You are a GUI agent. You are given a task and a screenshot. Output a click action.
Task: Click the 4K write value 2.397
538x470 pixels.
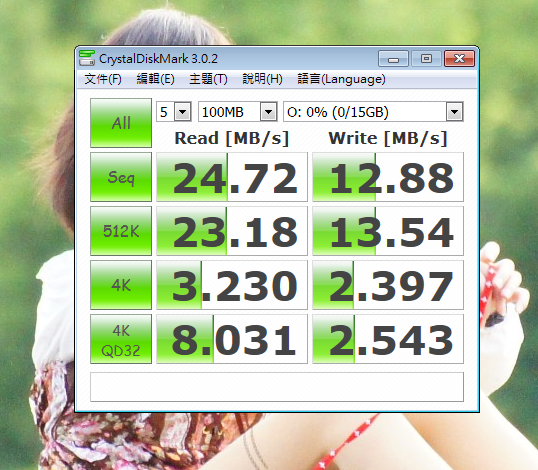pos(388,285)
